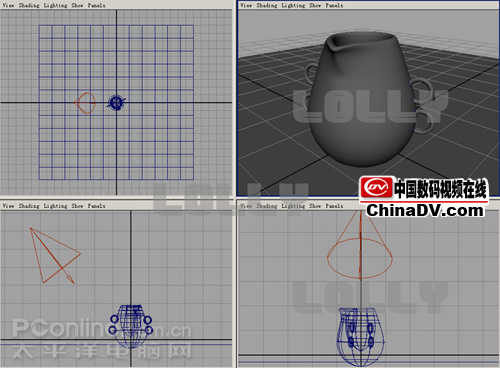Open Show menu in bottom-right side panel

[x=315, y=206]
